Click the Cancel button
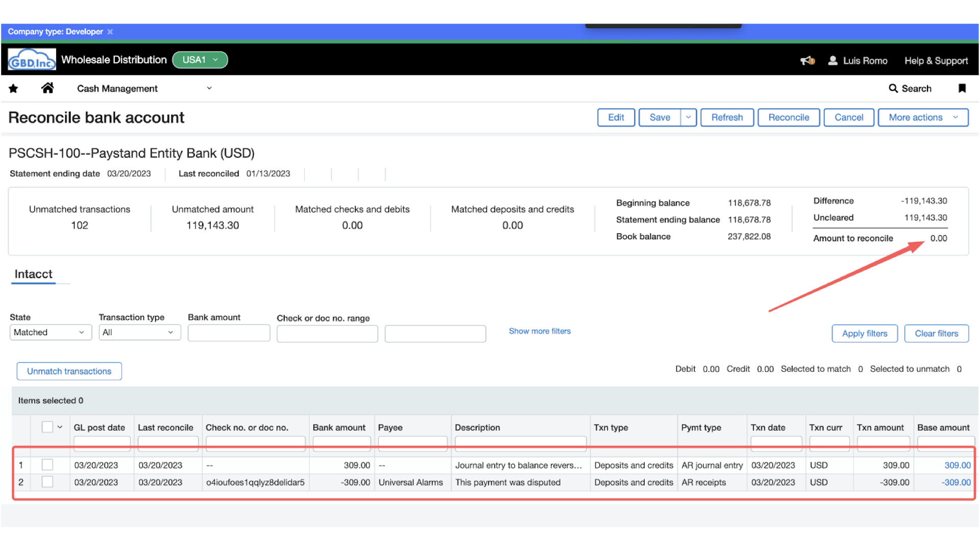Viewport: 980px width, 551px height. pyautogui.click(x=849, y=117)
